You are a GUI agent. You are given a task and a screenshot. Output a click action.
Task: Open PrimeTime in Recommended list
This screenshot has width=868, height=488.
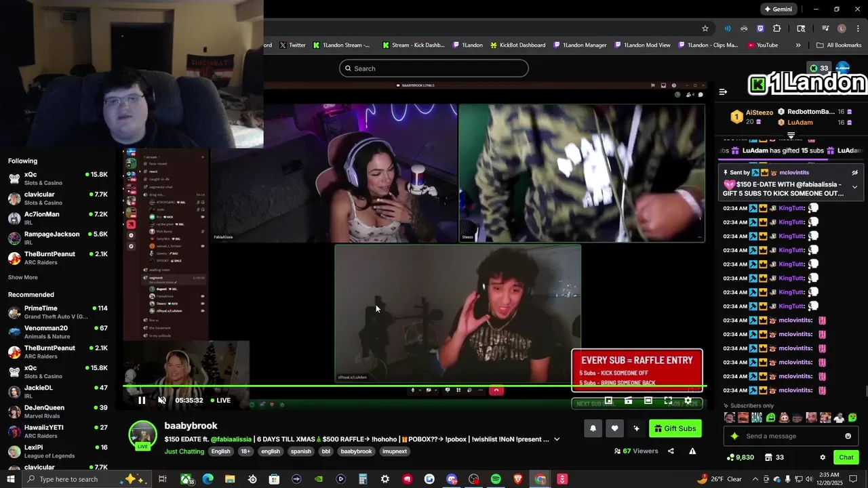coord(58,312)
